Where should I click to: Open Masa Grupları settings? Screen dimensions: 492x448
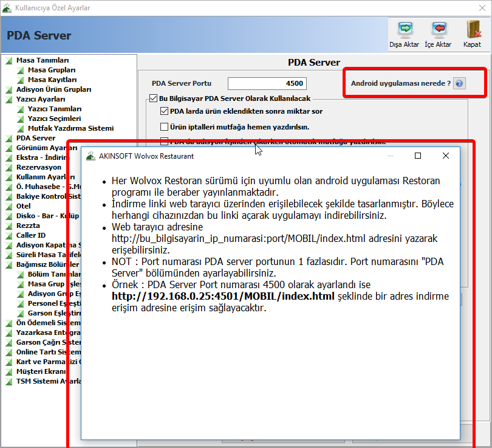[52, 70]
